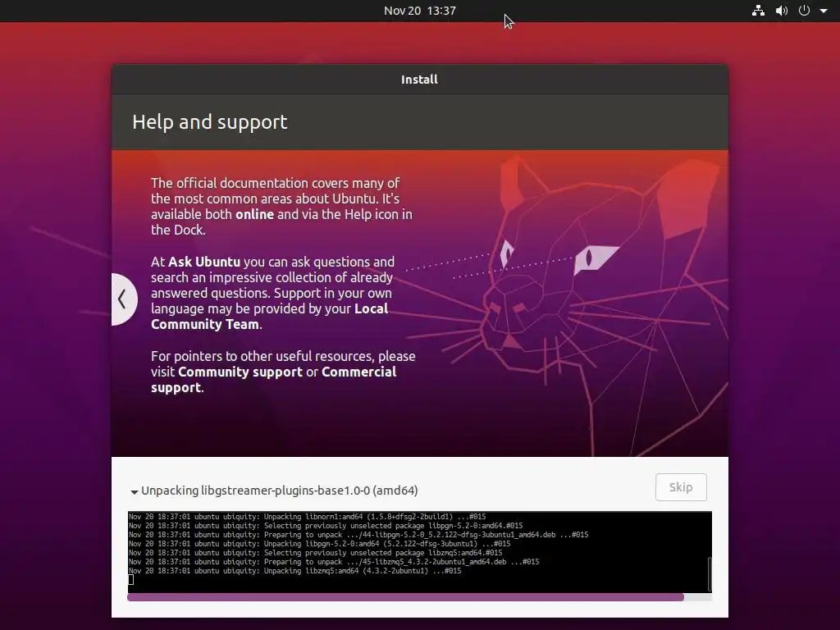The height and width of the screenshot is (630, 840).
Task: Click the Install window title
Action: click(419, 80)
